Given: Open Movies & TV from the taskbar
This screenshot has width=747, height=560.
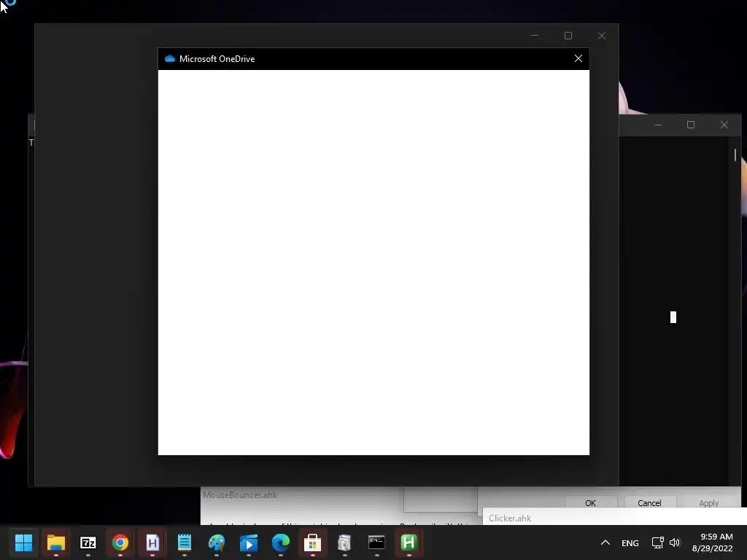Looking at the screenshot, I should 248,542.
